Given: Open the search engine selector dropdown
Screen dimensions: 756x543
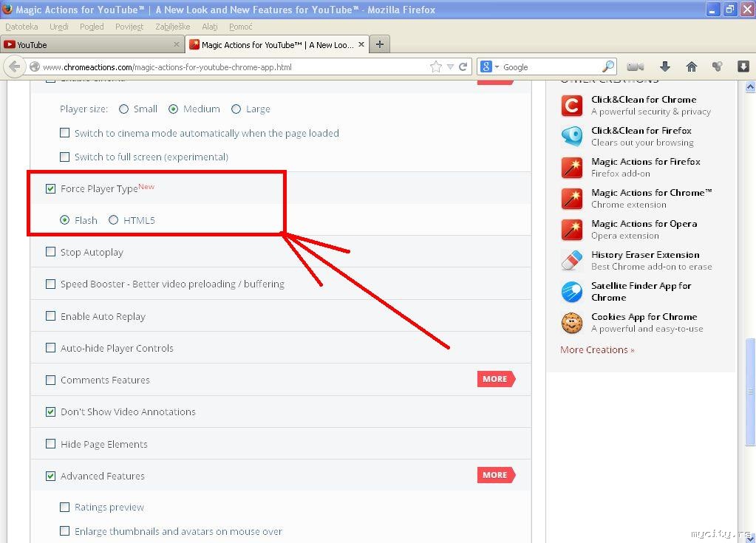Looking at the screenshot, I should click(490, 67).
